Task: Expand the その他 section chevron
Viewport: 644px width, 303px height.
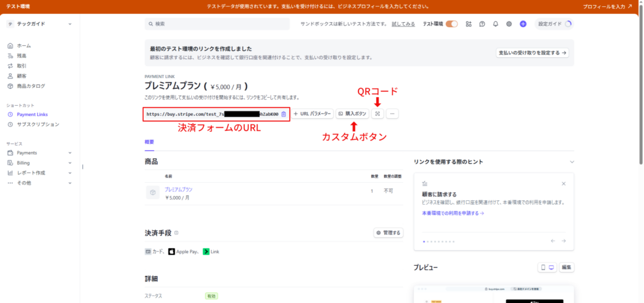Action: [70, 183]
